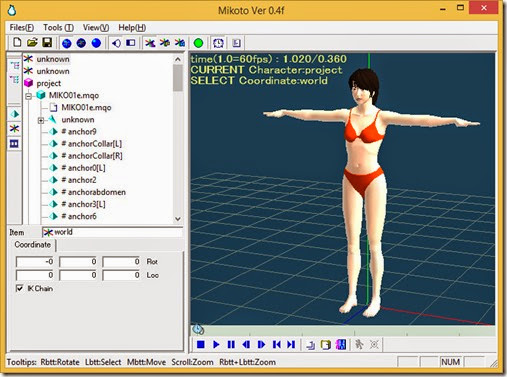The width and height of the screenshot is (507, 377).
Task: Open the Tools menu
Action: (58, 28)
